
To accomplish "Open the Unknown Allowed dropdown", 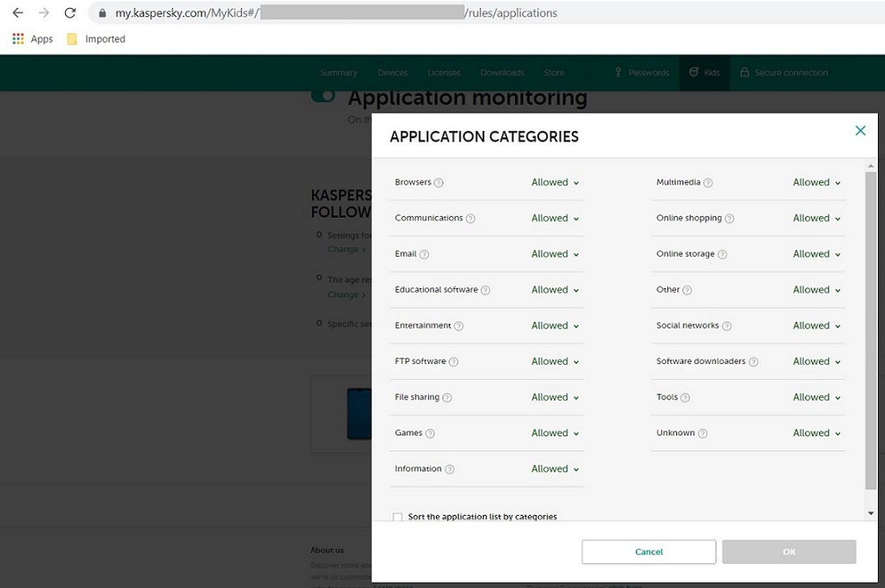I will [x=816, y=434].
